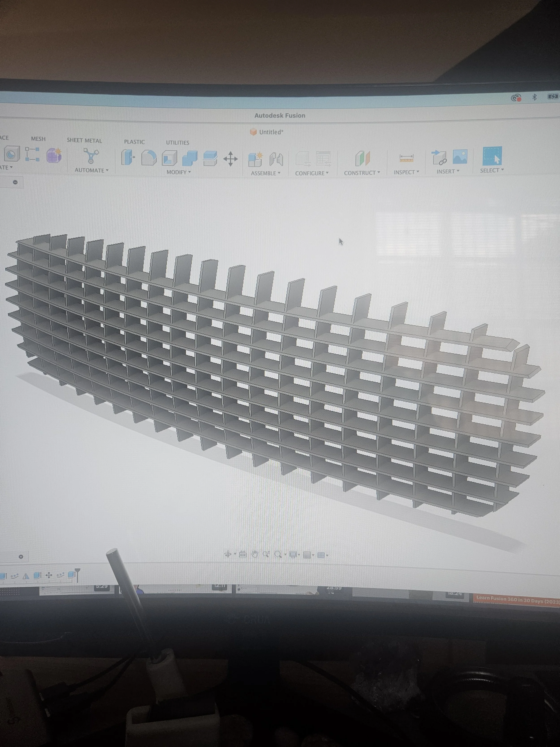Expand the CONSTRUCT dropdown

pyautogui.click(x=362, y=173)
